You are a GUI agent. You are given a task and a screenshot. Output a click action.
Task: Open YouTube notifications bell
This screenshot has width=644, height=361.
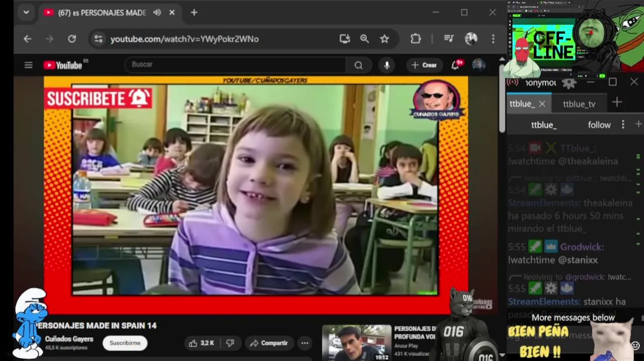click(456, 65)
